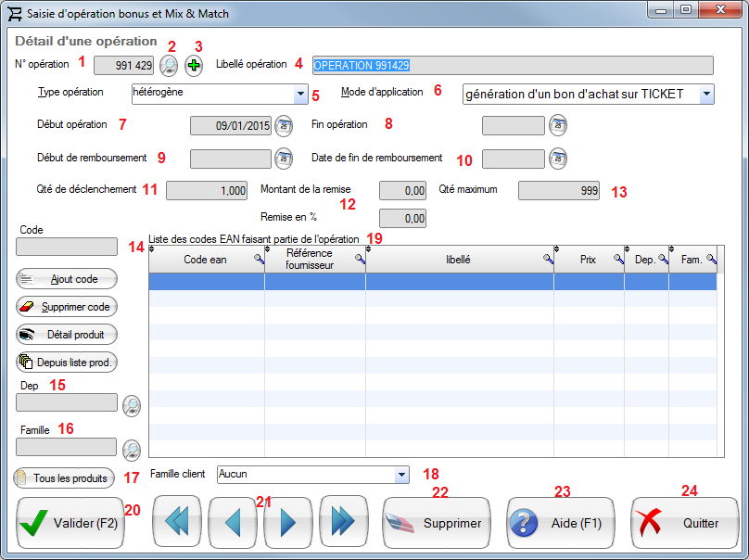The height and width of the screenshot is (560, 749).
Task: Expand the Mode d'application dropdown
Action: click(x=706, y=94)
